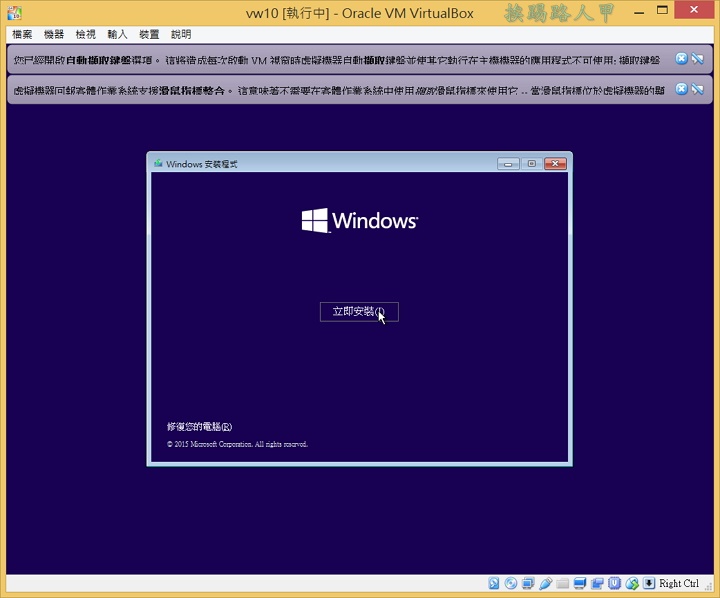Viewport: 720px width, 598px height.
Task: Click the VirtualBox window title icon
Action: pos(14,12)
